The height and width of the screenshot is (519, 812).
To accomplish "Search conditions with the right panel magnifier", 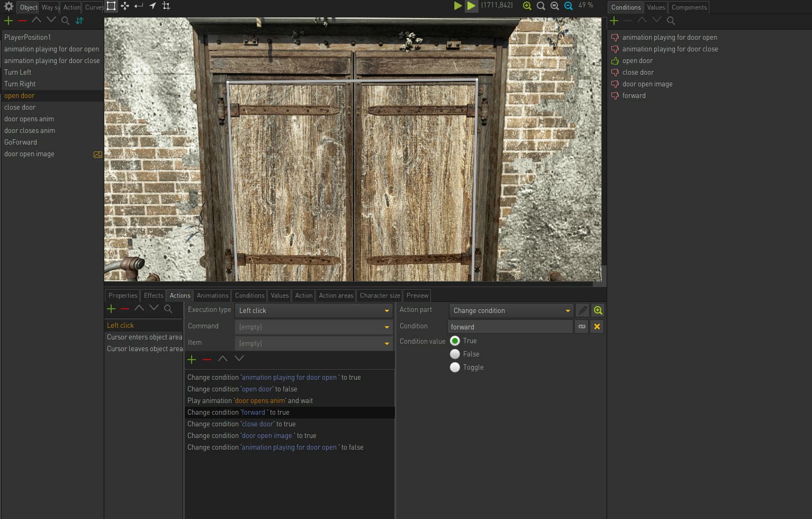I will click(x=671, y=21).
